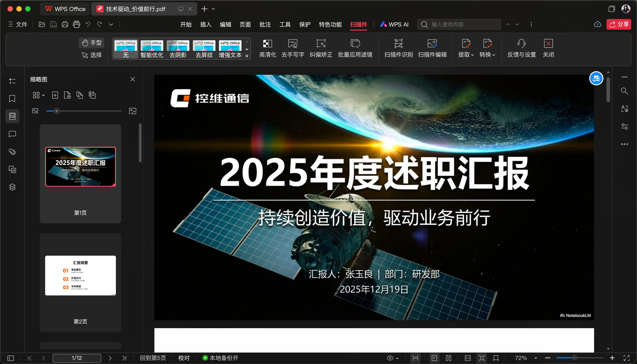Toggle single page view in status bar
637x364 pixels.
coord(434,358)
